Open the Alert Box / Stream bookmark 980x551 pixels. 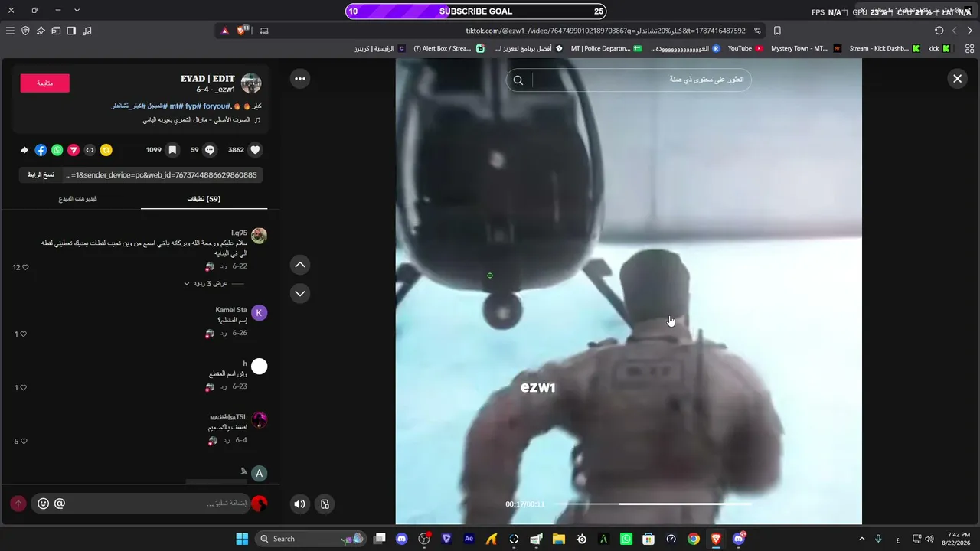449,48
